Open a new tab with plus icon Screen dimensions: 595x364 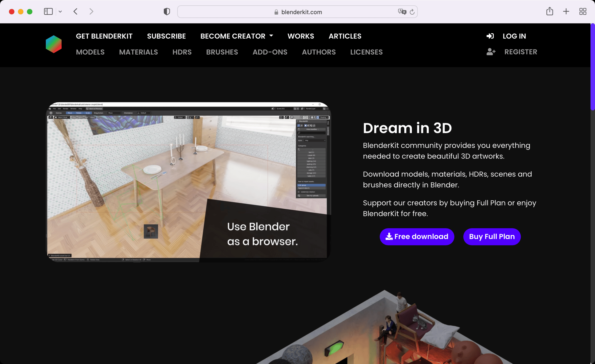tap(566, 11)
